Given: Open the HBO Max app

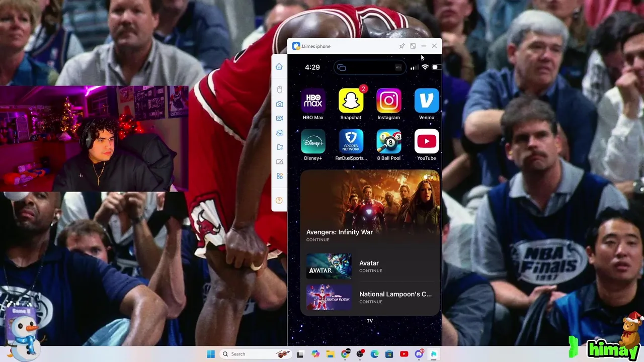Looking at the screenshot, I should click(313, 101).
